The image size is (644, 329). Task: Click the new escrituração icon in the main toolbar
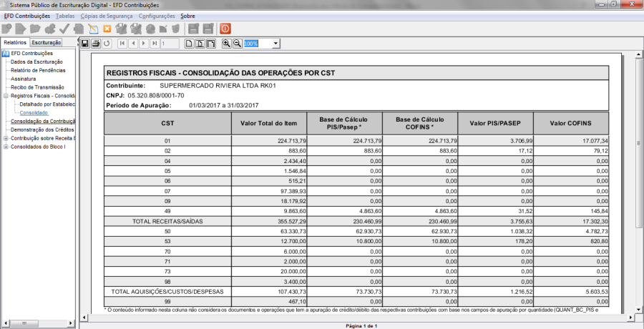click(6, 29)
